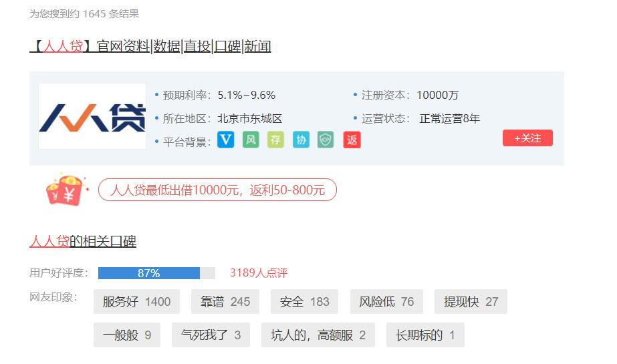
Task: Open the 数据 link in title
Action: pyautogui.click(x=167, y=46)
